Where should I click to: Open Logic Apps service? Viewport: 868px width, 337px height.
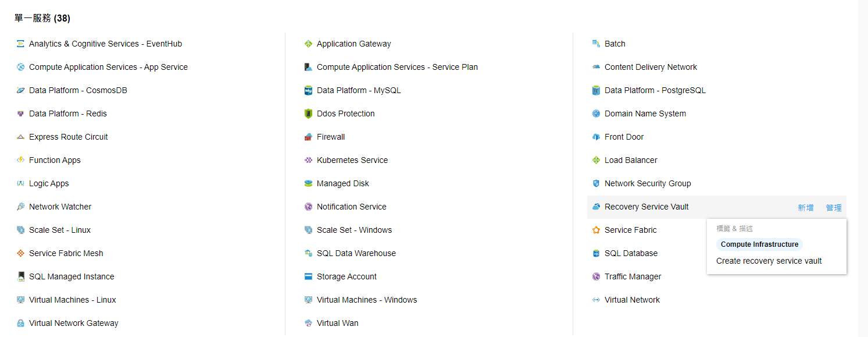49,183
